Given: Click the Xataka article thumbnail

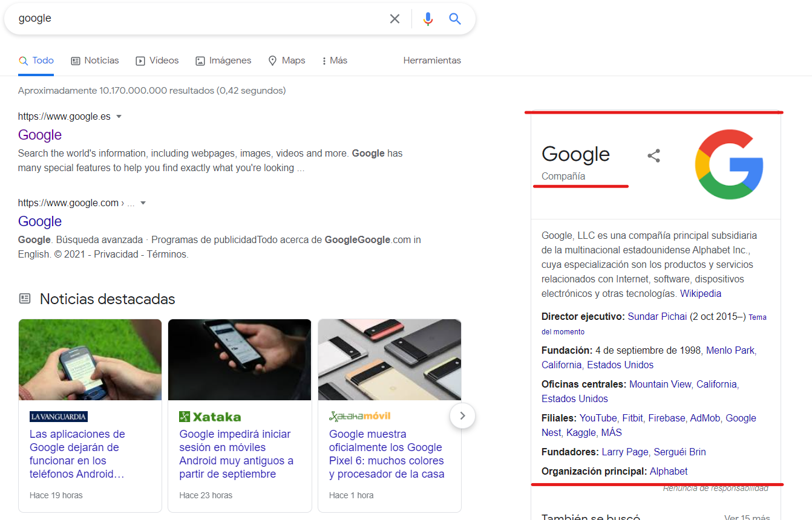Looking at the screenshot, I should (240, 360).
